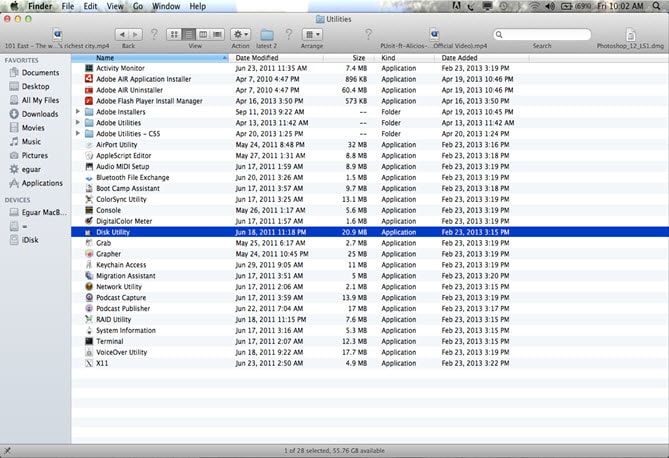Viewport: 669px width, 458px height.
Task: Open Photoshop_12_LS1.dmg toolbar file
Action: 631,35
